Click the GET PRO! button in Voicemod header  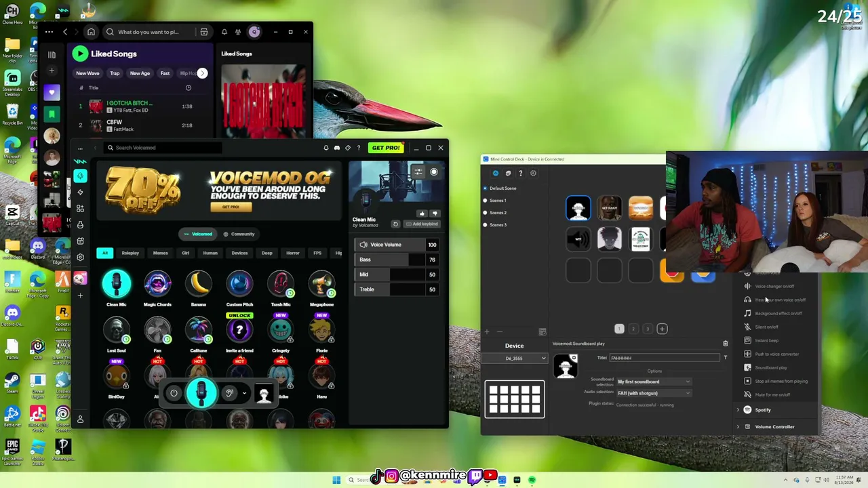386,148
